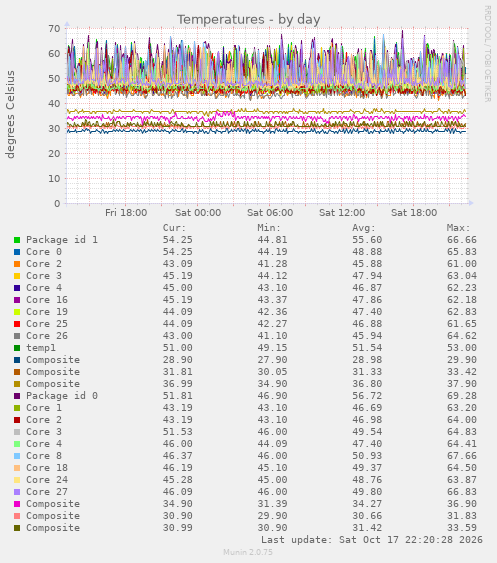
Task: Click the red Core 25 legend swatch
Action: tap(17, 324)
